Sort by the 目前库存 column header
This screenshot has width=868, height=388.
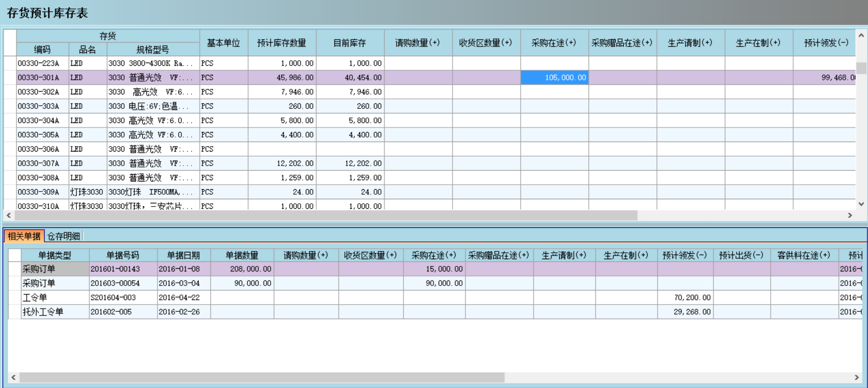click(350, 43)
